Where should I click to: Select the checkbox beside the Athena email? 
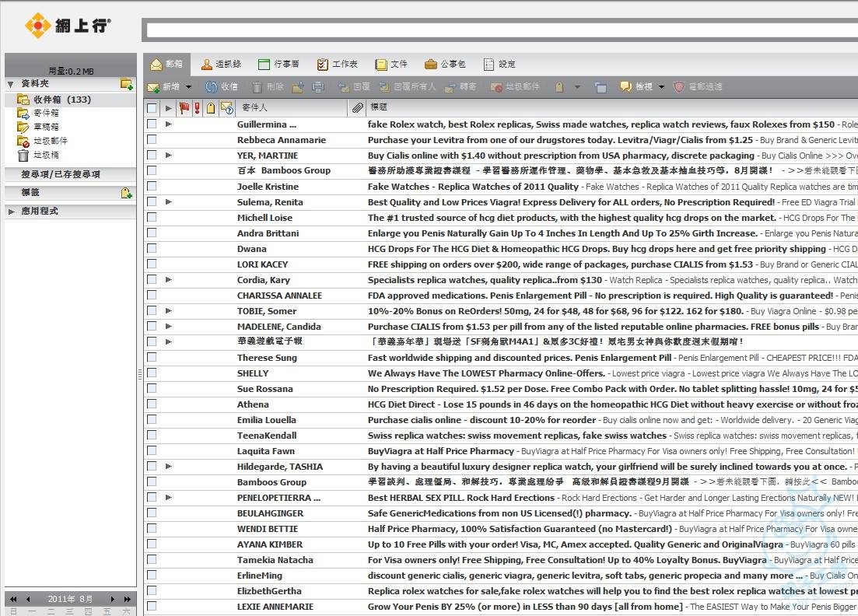click(x=152, y=404)
